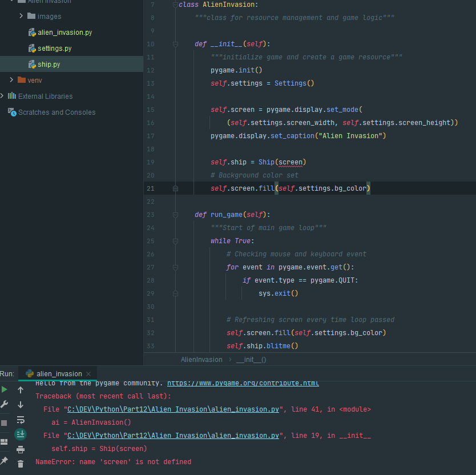Screen dimensions: 476x475
Task: Select the Python file icon beside alien_invasion.py
Action: [31, 33]
